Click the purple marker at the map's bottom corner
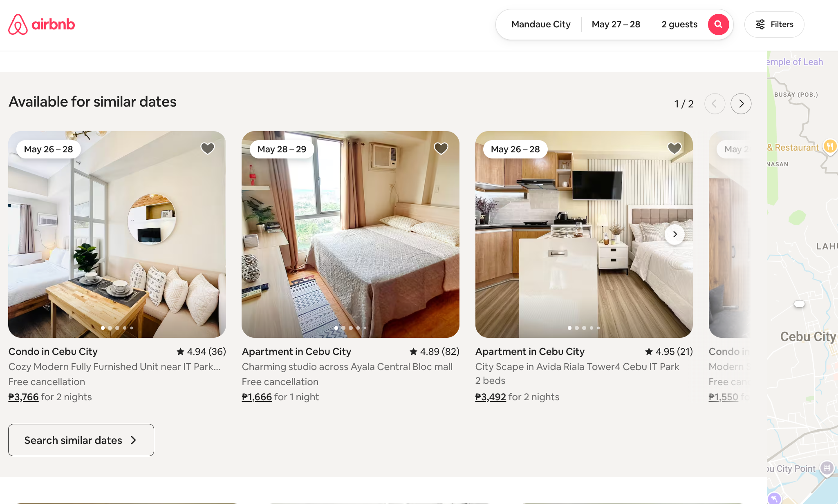Viewport: 838px width, 504px height. [x=775, y=498]
